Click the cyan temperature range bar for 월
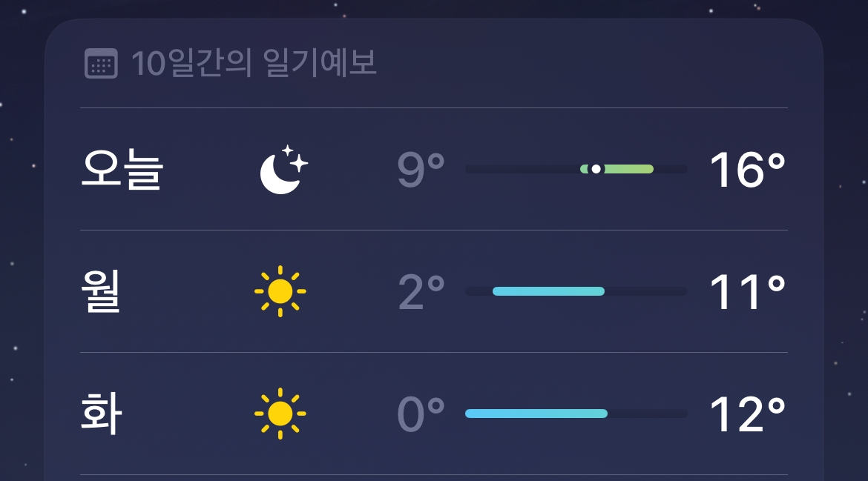This screenshot has height=481, width=868. [548, 291]
